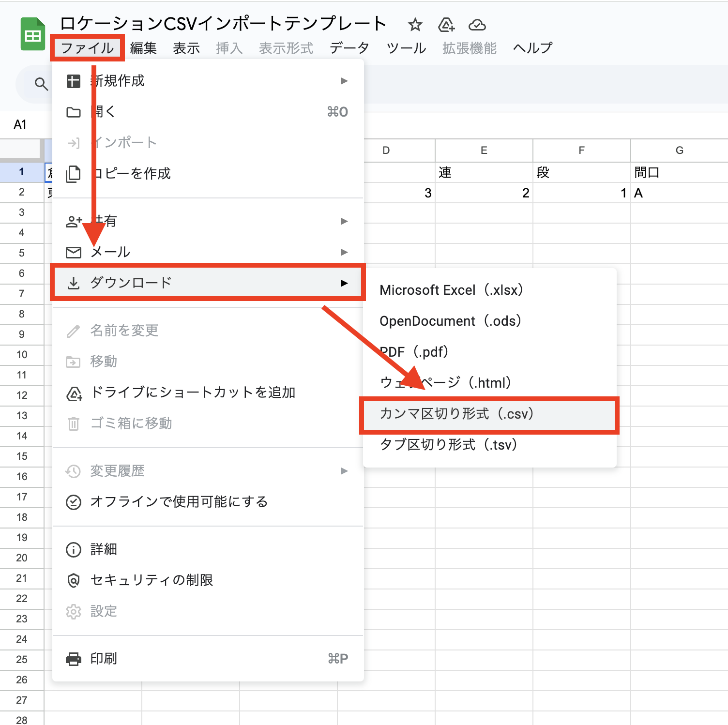The height and width of the screenshot is (725, 728).
Task: Expand the ダウンロード submenu arrow
Action: pos(344,283)
